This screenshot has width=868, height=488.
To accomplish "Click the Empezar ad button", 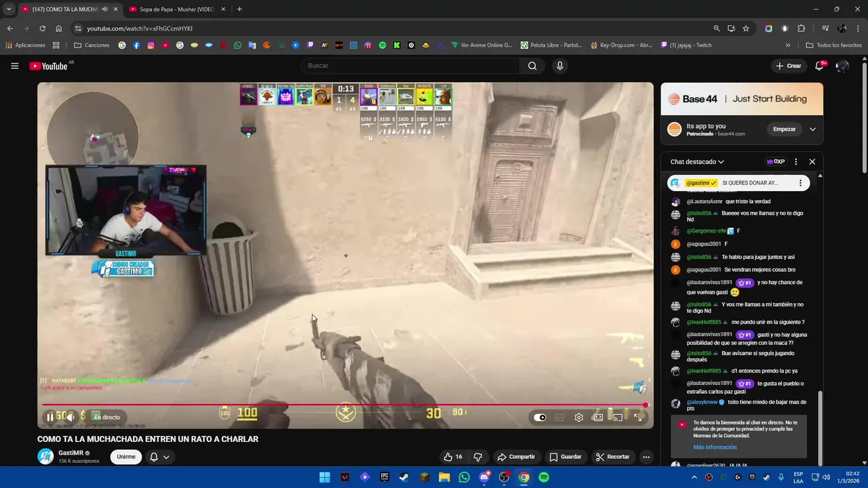I will click(x=784, y=129).
